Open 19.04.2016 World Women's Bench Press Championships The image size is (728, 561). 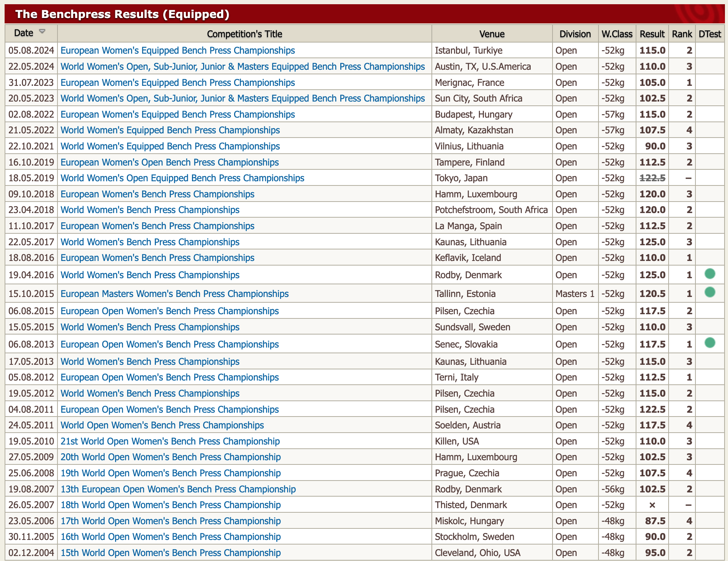(150, 275)
